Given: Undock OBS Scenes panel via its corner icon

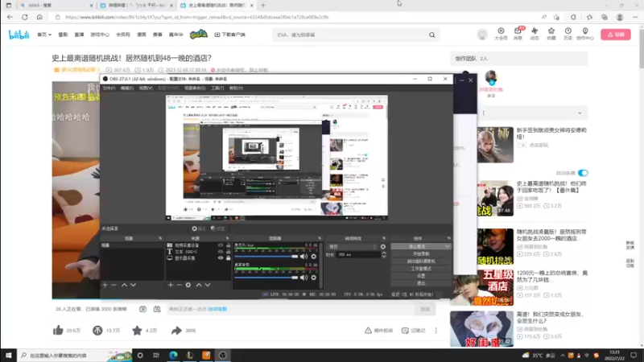Looking at the screenshot, I should coord(160,238).
